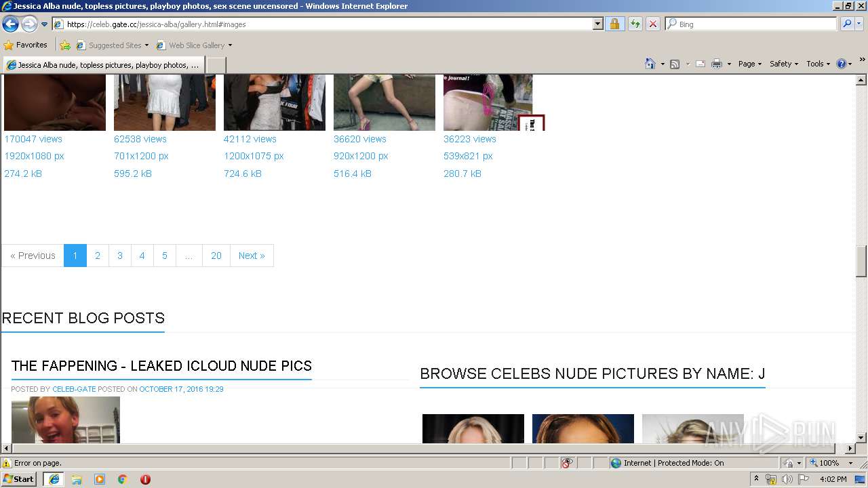Click the horizontal scrollbar right arrow
This screenshot has height=488, width=868.
click(850, 449)
